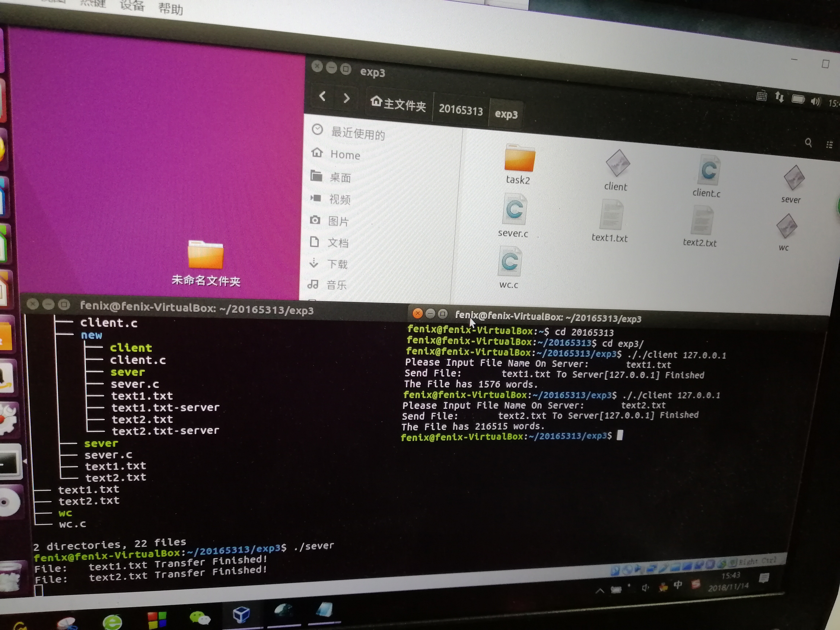
Task: Open 视频 in file manager sidebar
Action: coord(330,199)
